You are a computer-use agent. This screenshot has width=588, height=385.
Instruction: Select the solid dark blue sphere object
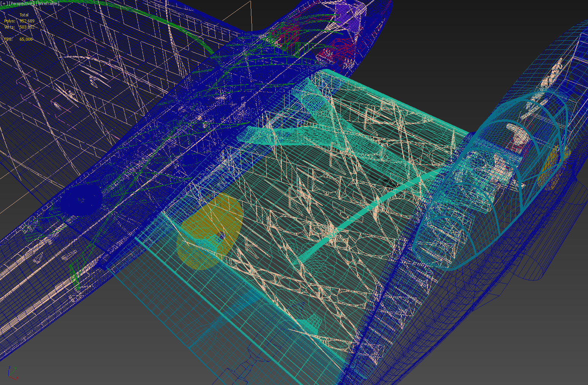click(x=81, y=199)
